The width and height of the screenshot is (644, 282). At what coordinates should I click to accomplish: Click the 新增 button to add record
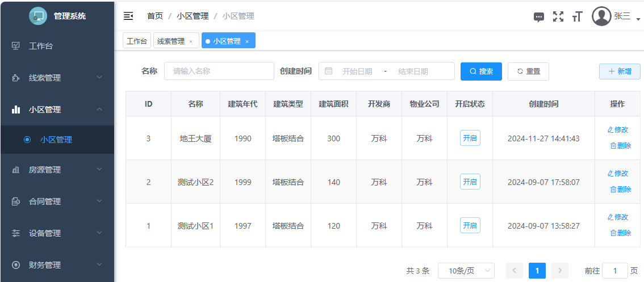click(620, 71)
